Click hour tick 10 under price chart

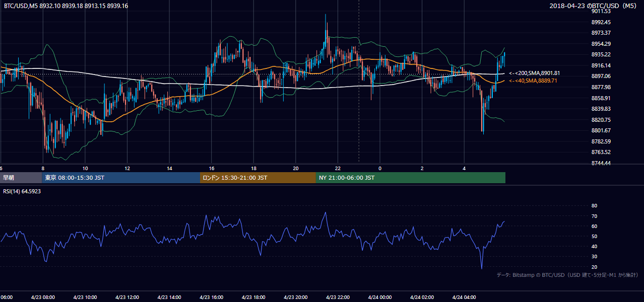85,168
